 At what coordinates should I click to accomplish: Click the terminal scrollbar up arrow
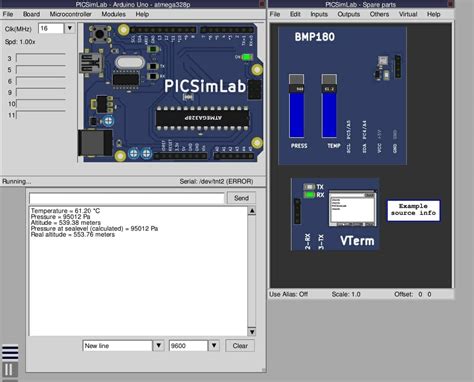click(252, 211)
